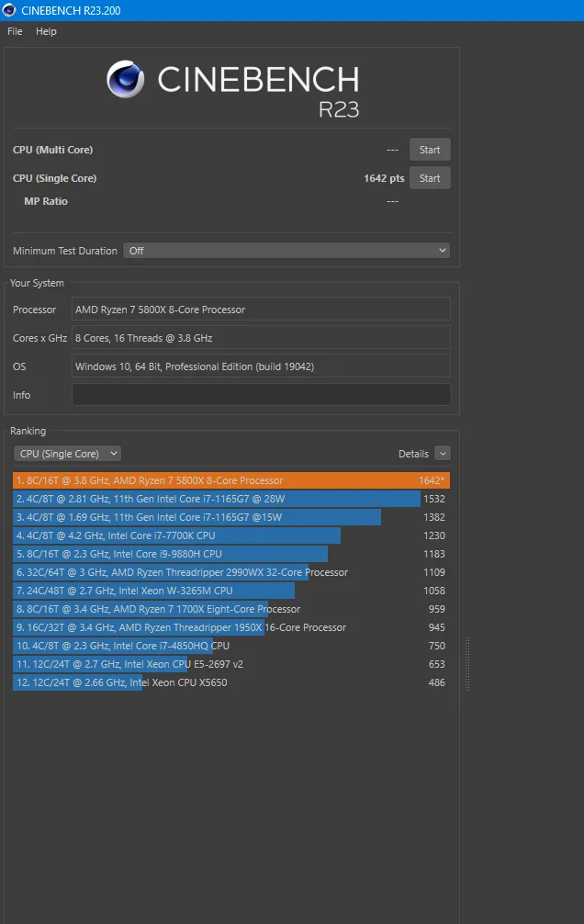Select the i7-1165G7 @ 28W ranking row

tap(231, 499)
